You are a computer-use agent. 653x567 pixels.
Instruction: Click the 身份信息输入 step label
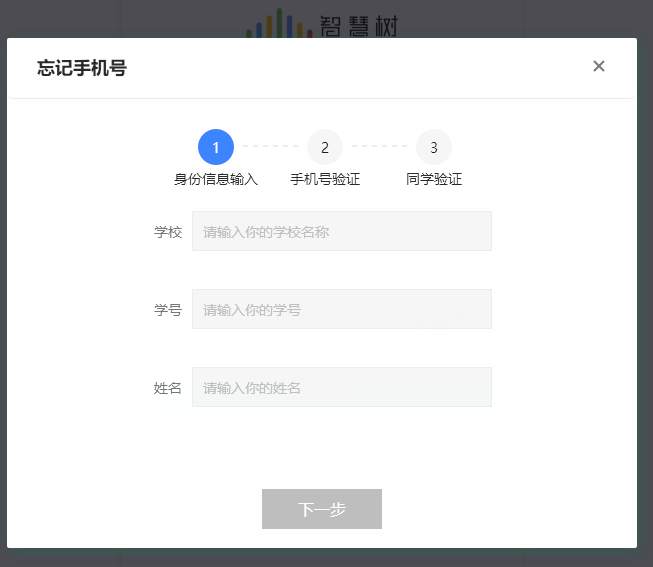(x=216, y=179)
